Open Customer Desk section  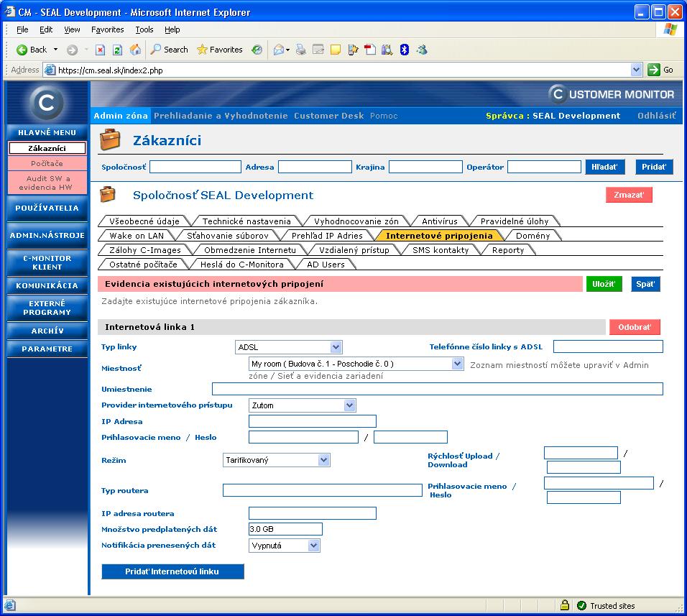point(328,116)
